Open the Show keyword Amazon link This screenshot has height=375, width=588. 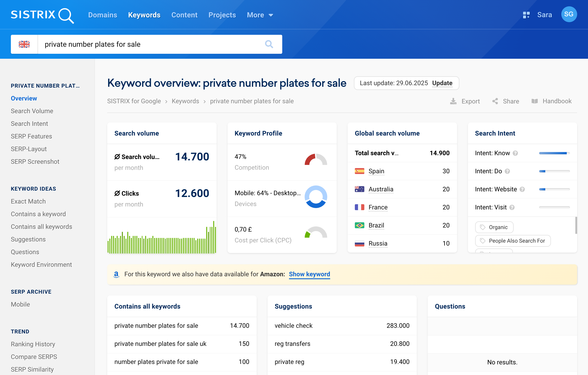coord(309,274)
